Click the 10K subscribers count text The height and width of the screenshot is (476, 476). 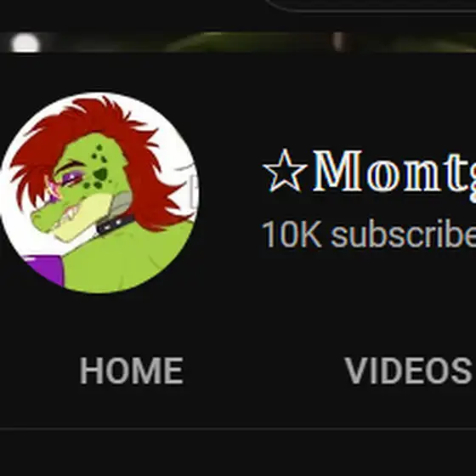[x=369, y=235]
